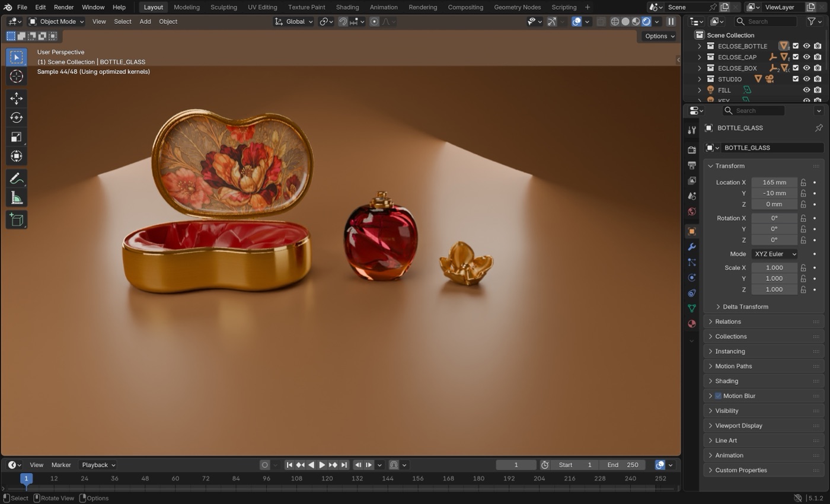Lock Location X with padlock icon
Screen dimensions: 830x504
click(x=803, y=183)
